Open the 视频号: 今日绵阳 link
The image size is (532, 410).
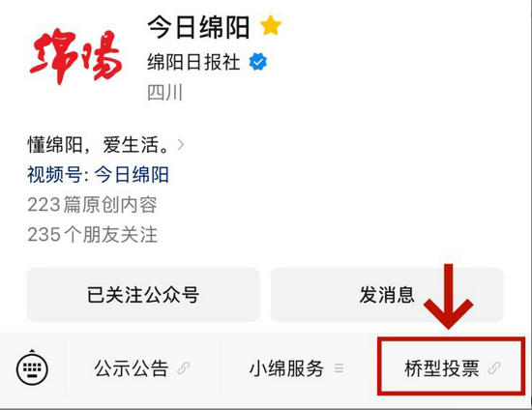98,175
